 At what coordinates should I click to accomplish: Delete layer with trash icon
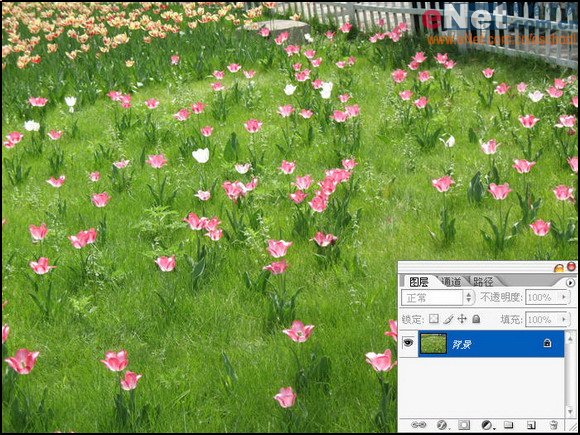tap(553, 425)
